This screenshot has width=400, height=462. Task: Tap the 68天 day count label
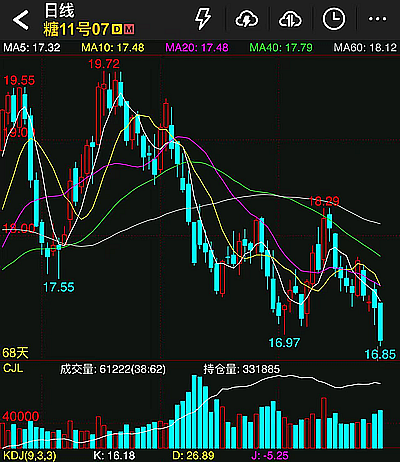(15, 353)
